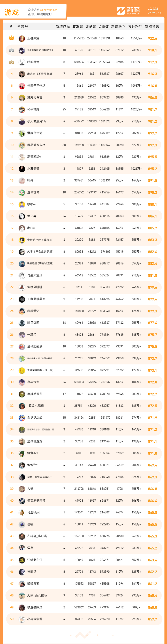This screenshot has height=644, width=167.
Task: Open the 小冉云中君 row at rank 50
Action: pyautogui.click(x=84, y=619)
